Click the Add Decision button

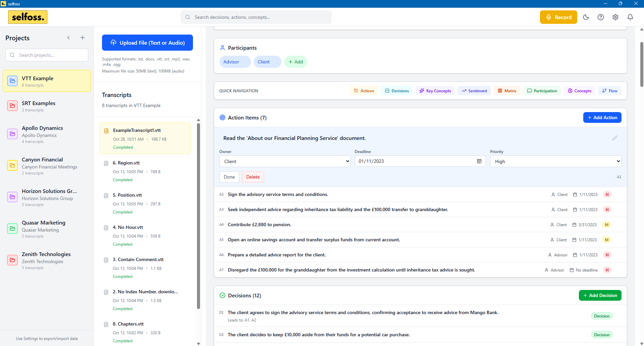(600, 295)
